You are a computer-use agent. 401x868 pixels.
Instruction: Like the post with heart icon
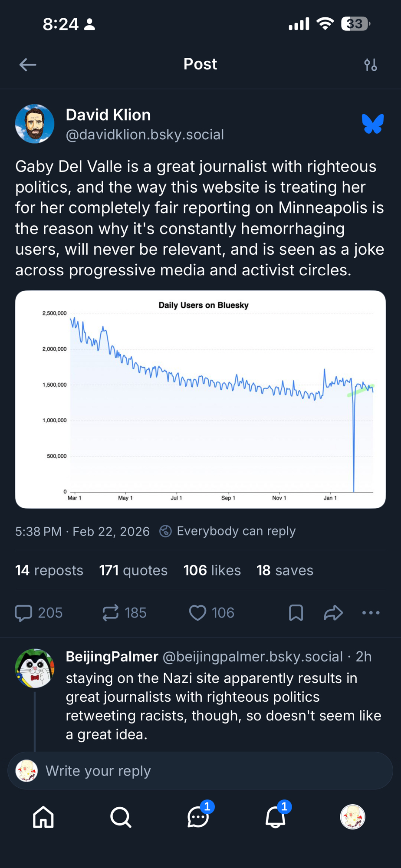click(x=198, y=613)
